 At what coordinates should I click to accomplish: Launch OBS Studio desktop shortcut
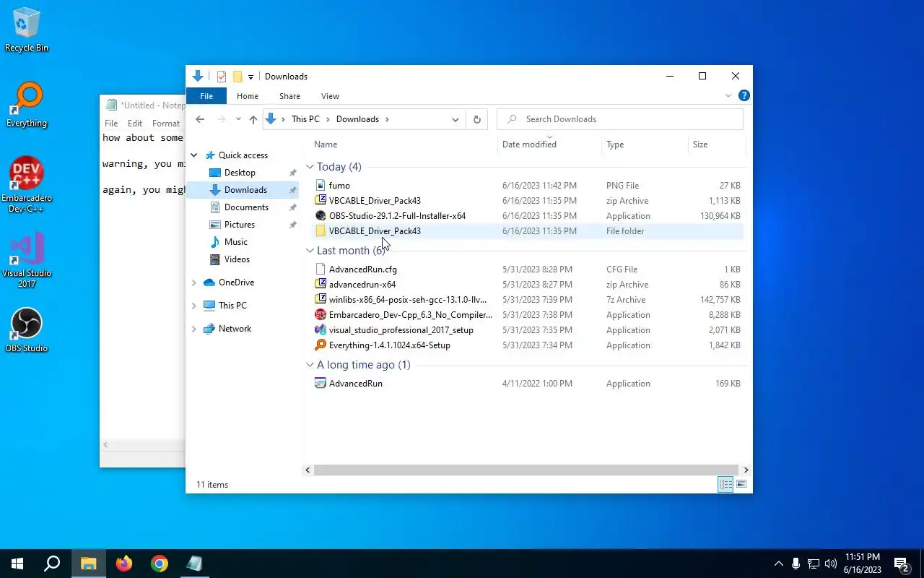coord(27,331)
